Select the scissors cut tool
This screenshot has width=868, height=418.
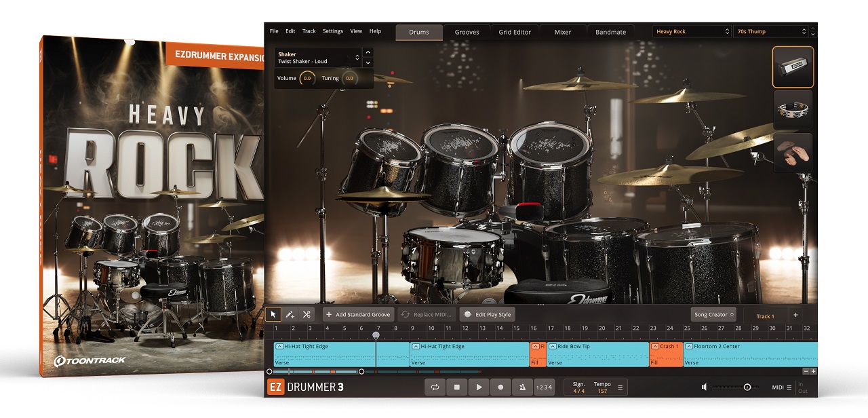point(307,314)
